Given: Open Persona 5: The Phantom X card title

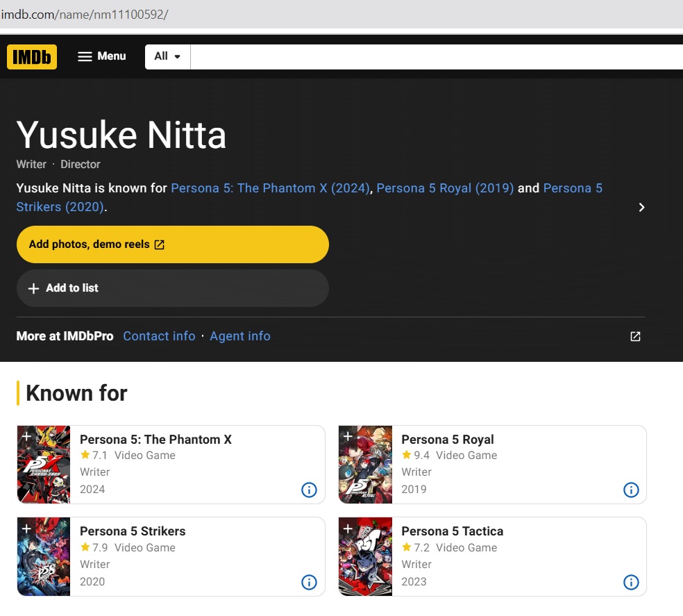Looking at the screenshot, I should [155, 440].
